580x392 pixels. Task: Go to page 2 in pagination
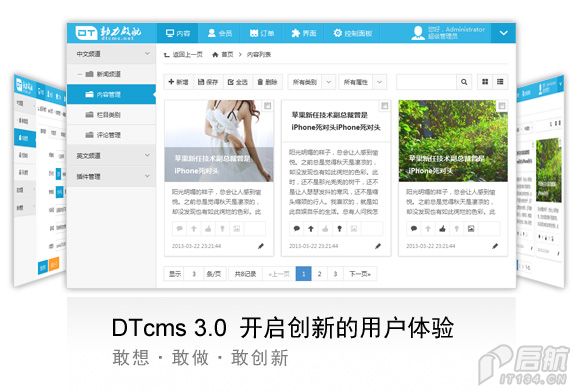[x=319, y=274]
